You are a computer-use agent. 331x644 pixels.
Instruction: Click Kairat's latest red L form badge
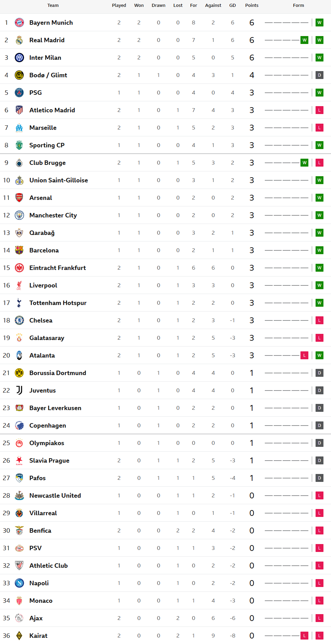(x=319, y=636)
